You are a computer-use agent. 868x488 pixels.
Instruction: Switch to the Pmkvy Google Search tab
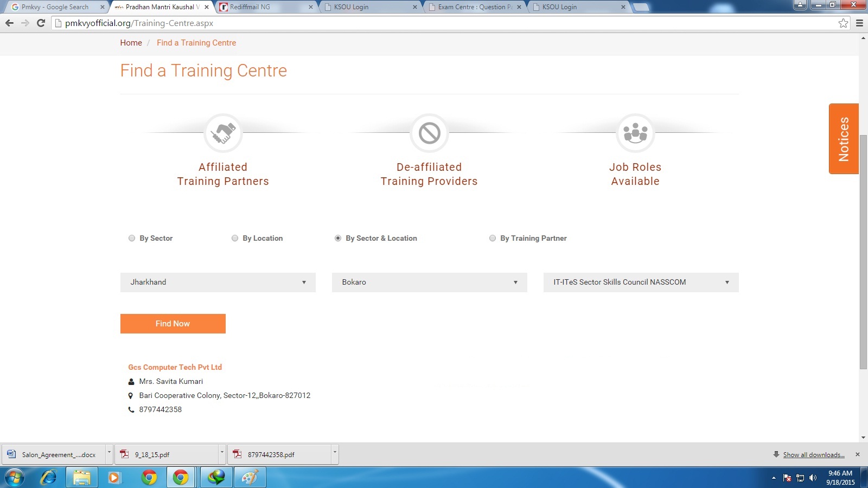click(x=54, y=7)
